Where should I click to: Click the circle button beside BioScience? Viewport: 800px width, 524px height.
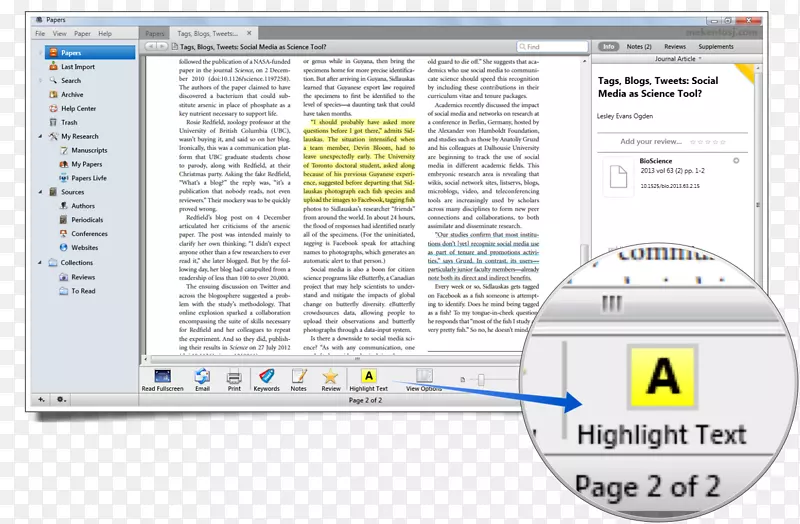coord(736,161)
